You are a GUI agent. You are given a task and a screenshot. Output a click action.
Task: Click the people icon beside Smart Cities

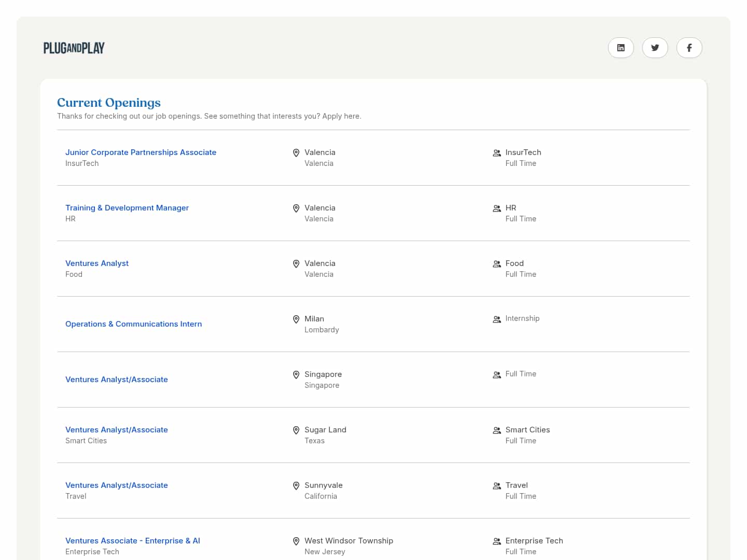coord(496,430)
